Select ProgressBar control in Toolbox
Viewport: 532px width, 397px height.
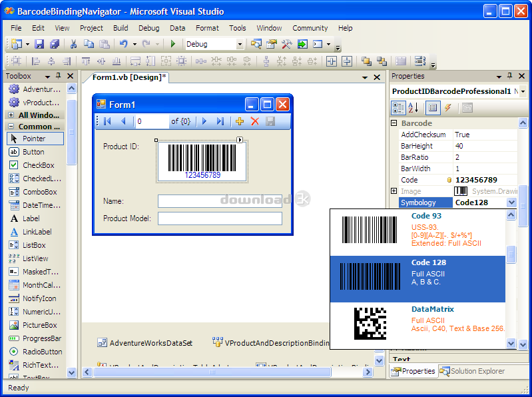click(35, 338)
